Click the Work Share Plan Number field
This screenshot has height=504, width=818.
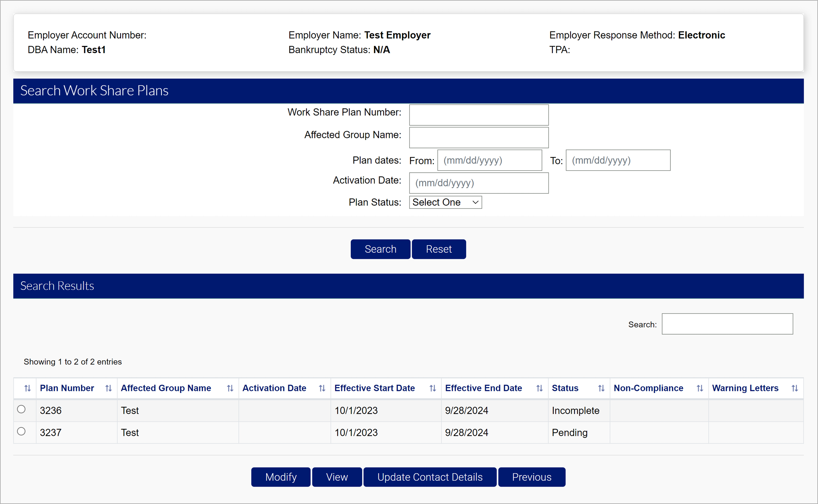pos(479,115)
